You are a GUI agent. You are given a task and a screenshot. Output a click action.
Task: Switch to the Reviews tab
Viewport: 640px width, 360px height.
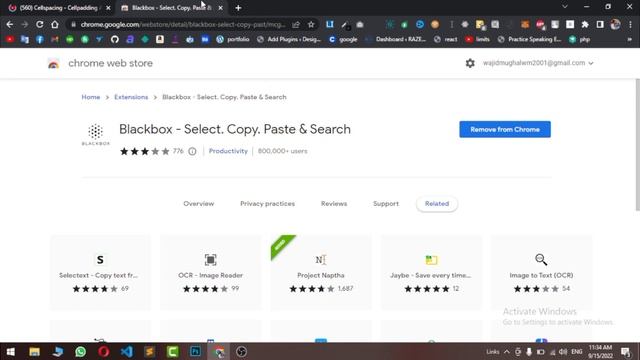[x=334, y=204]
